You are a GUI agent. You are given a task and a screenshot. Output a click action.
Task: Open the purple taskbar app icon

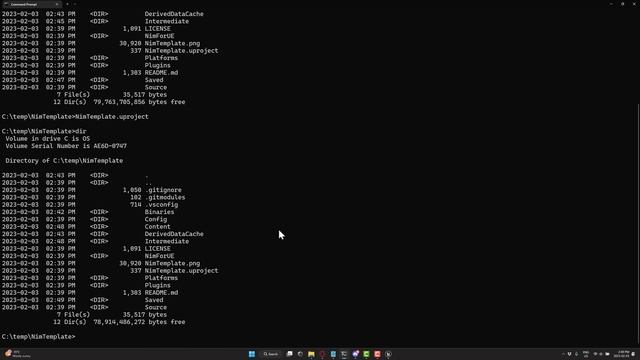(x=356, y=354)
